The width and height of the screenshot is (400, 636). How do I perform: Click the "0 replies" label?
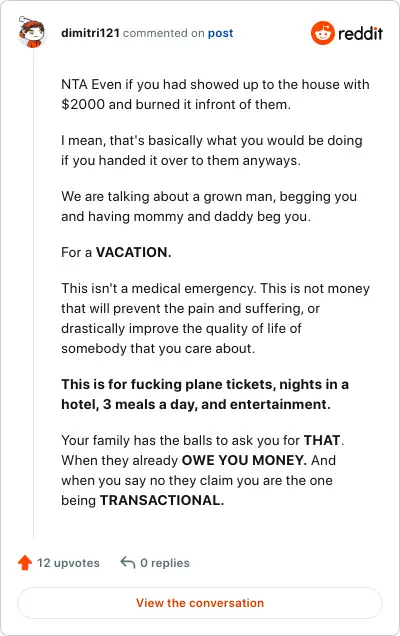[x=165, y=563]
